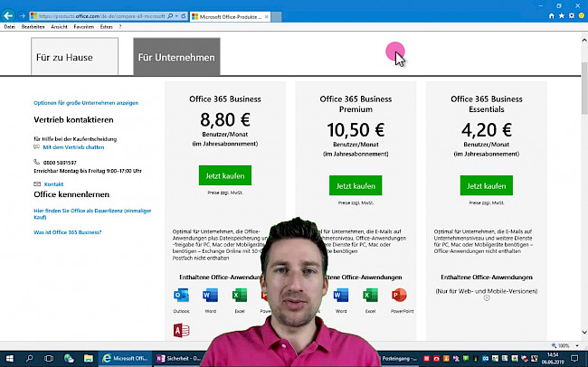Click the browser back arrow button
Image resolution: width=588 pixels, height=367 pixels.
pyautogui.click(x=9, y=16)
